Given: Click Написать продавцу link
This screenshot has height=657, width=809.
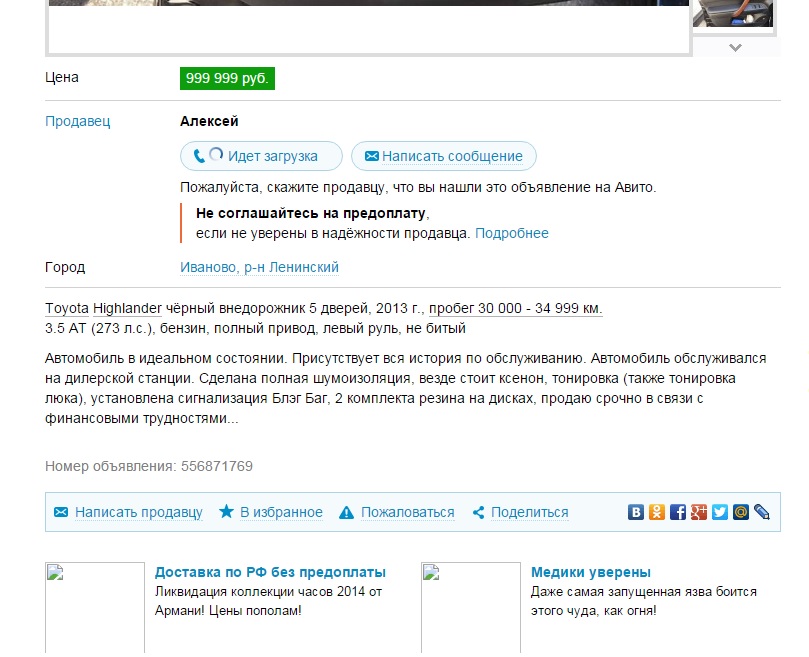Looking at the screenshot, I should (139, 512).
